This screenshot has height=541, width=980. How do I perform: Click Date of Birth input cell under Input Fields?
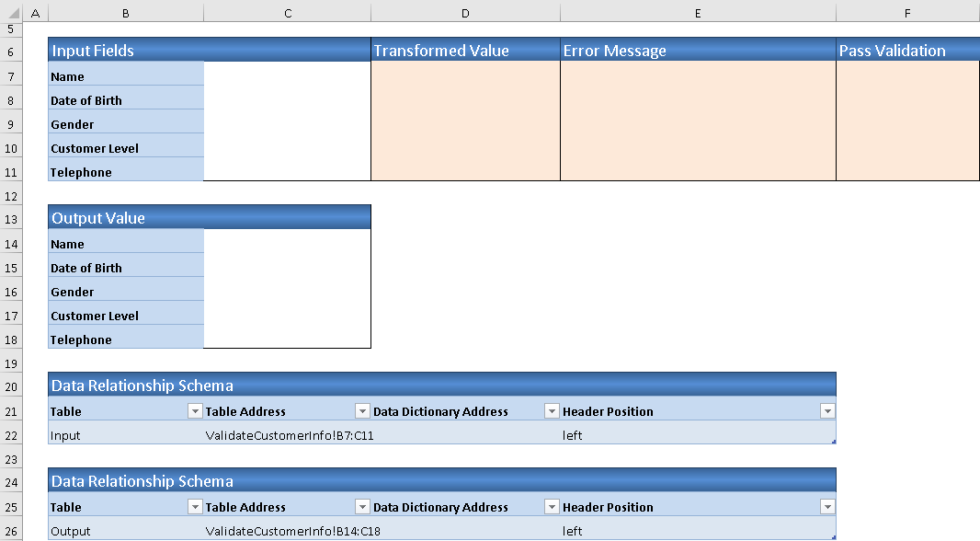[287, 100]
